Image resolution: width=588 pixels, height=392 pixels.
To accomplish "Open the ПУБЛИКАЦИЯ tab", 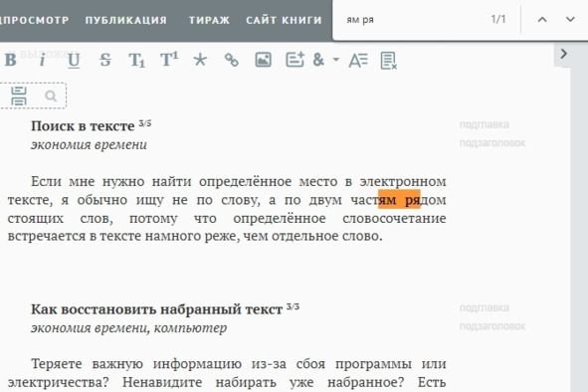I will click(126, 20).
